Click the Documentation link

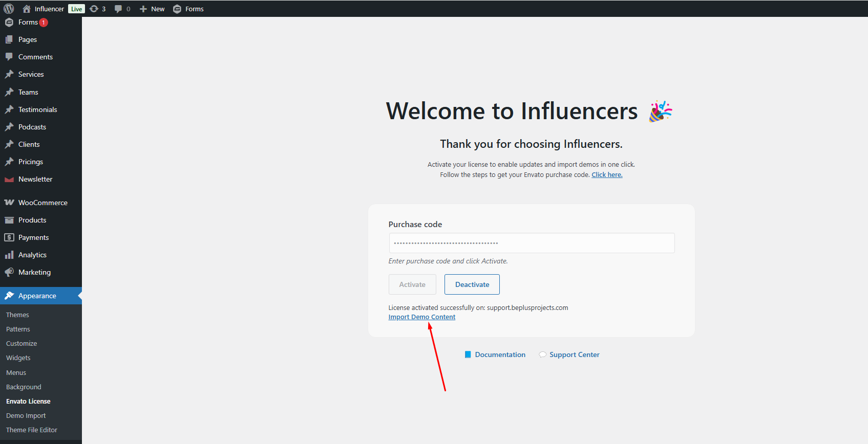500,354
